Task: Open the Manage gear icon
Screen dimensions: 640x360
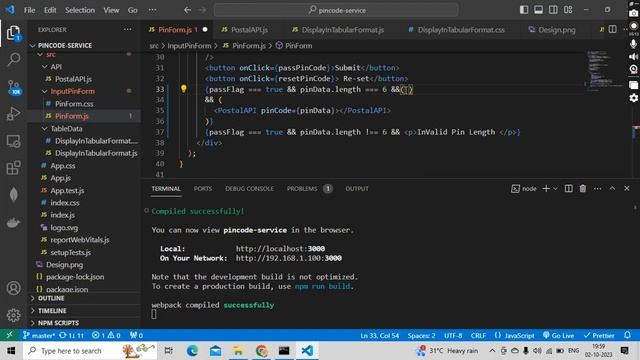Action: point(13,315)
